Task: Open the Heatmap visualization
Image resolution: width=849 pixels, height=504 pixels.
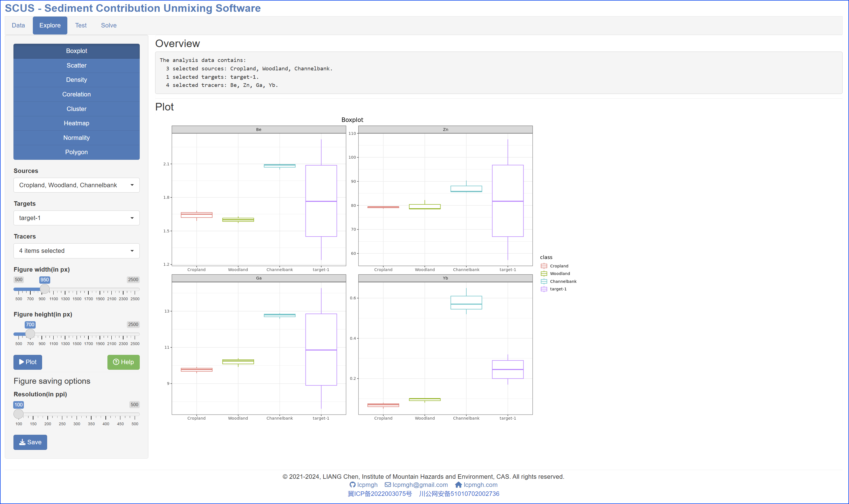Action: [x=76, y=123]
